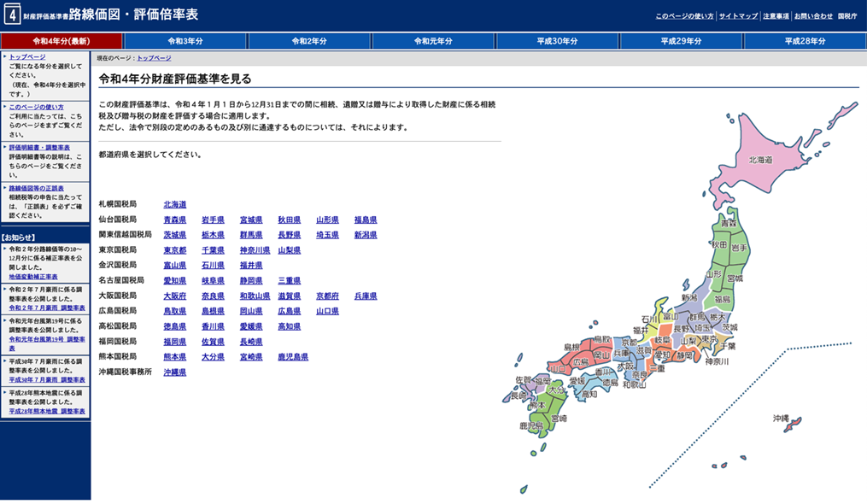Choose the 神奈川県 link
Image resolution: width=867 pixels, height=504 pixels.
(x=255, y=250)
